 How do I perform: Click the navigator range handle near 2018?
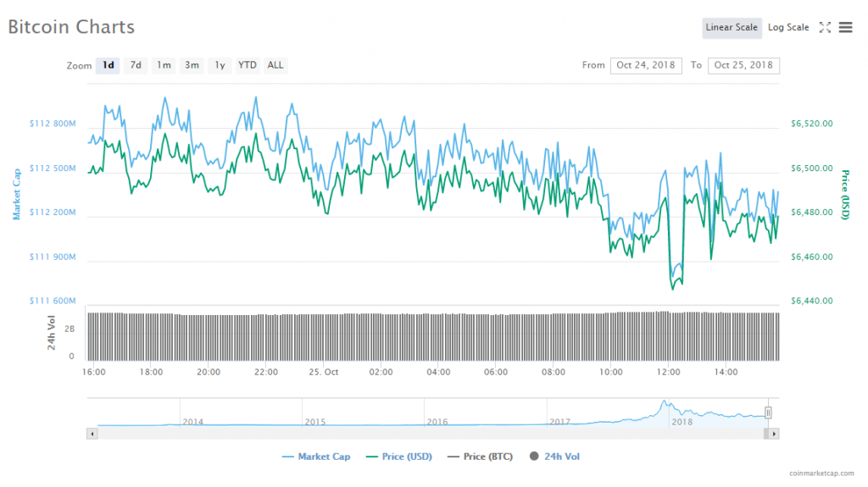click(x=768, y=412)
